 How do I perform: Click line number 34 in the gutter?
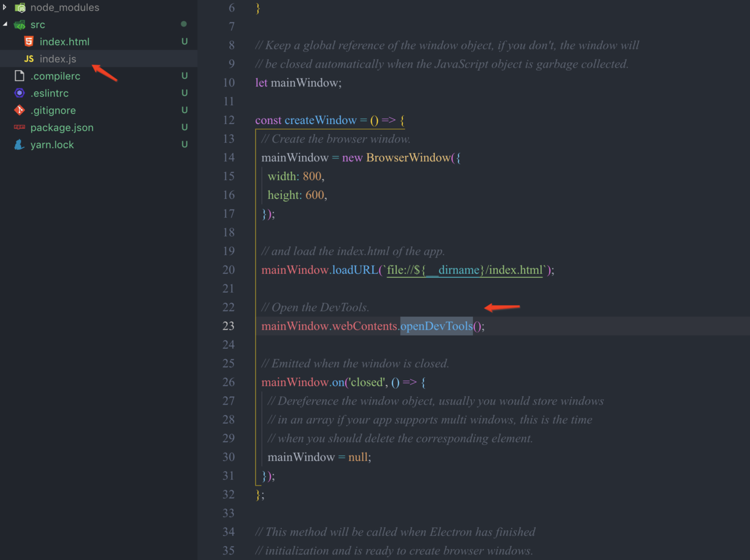[x=228, y=532]
